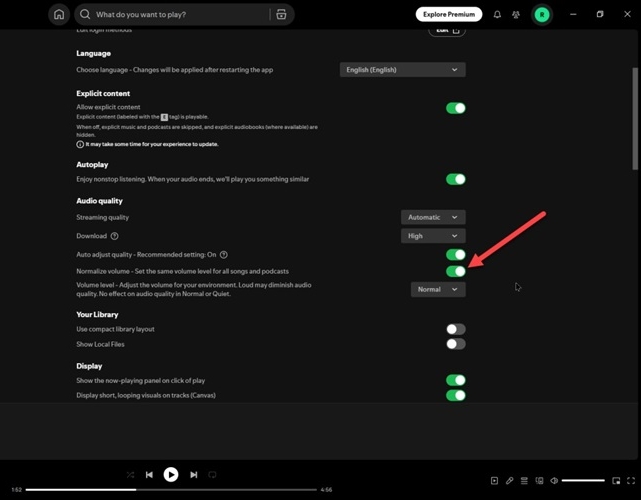Image resolution: width=641 pixels, height=500 pixels.
Task: Adjust the volume slider
Action: pos(583,481)
